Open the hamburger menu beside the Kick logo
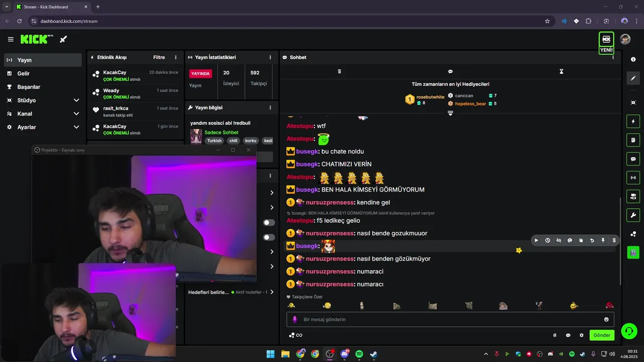This screenshot has height=362, width=644. click(11, 39)
